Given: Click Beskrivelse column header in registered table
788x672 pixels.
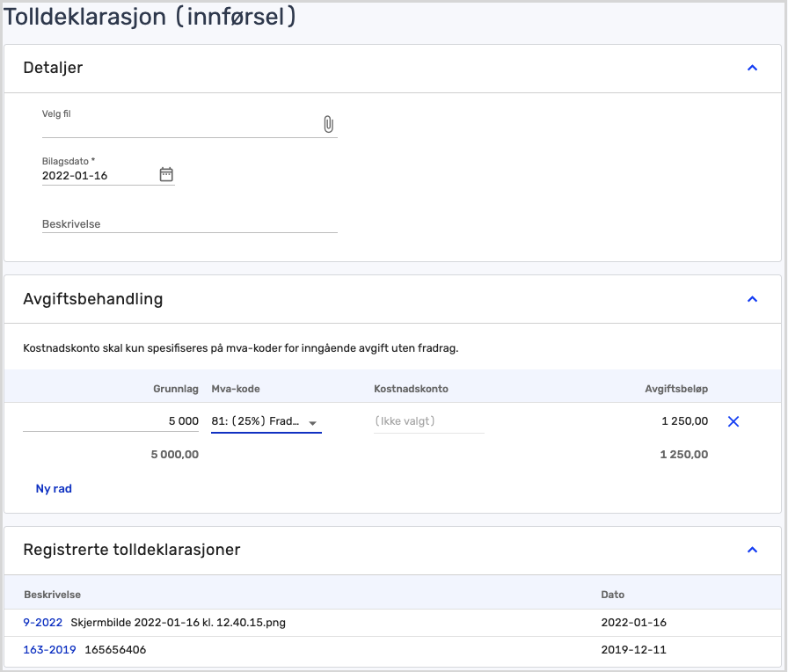Looking at the screenshot, I should pos(52,594).
